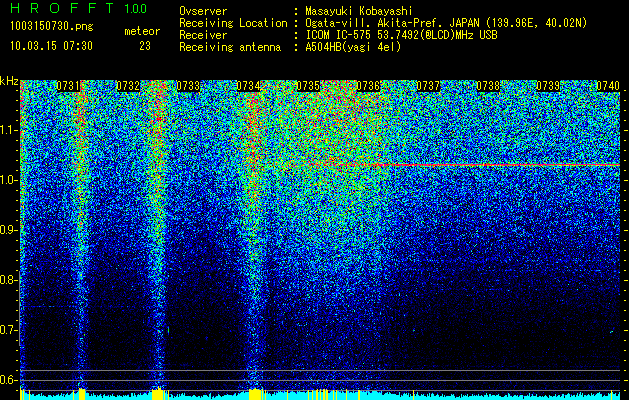Click the 0.6 frequency axis label
Screen dimensions: 629x400
pyautogui.click(x=9, y=380)
